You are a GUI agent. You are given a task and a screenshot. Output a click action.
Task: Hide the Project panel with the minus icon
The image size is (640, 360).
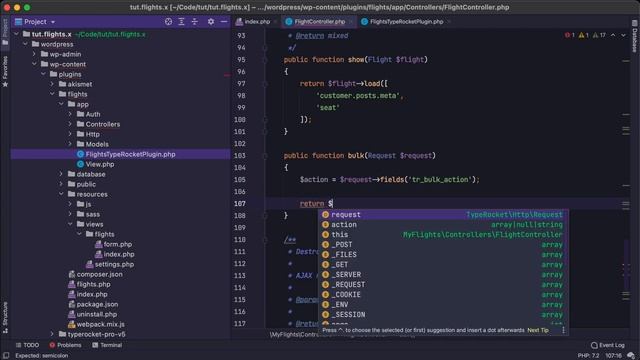pyautogui.click(x=224, y=22)
